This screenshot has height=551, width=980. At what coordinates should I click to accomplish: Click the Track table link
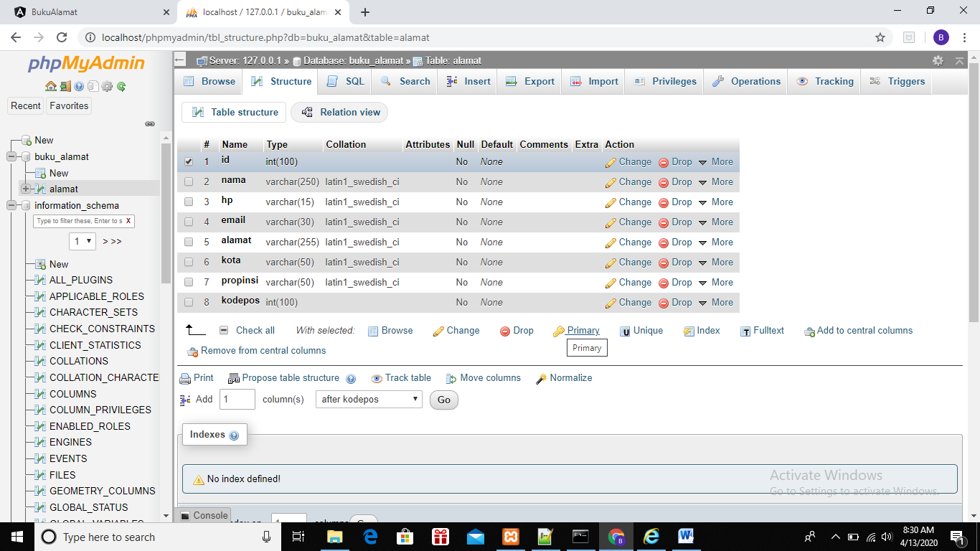click(401, 378)
